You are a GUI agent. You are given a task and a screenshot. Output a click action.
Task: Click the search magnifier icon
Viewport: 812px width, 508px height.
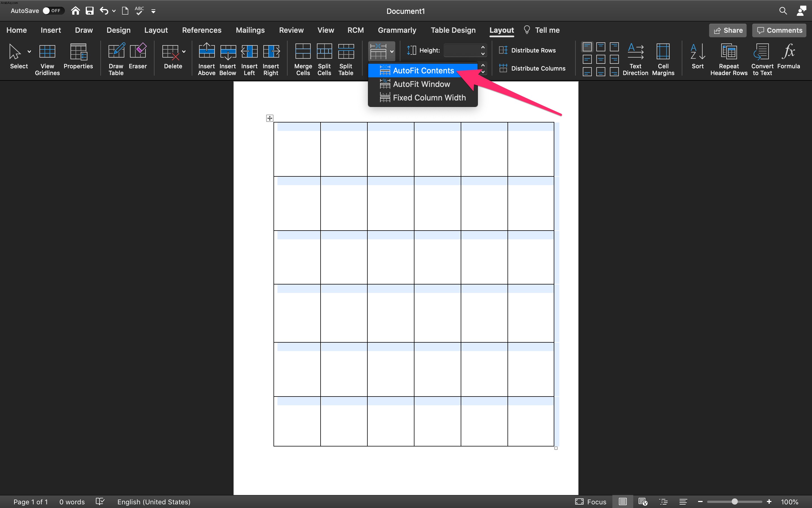pyautogui.click(x=783, y=11)
